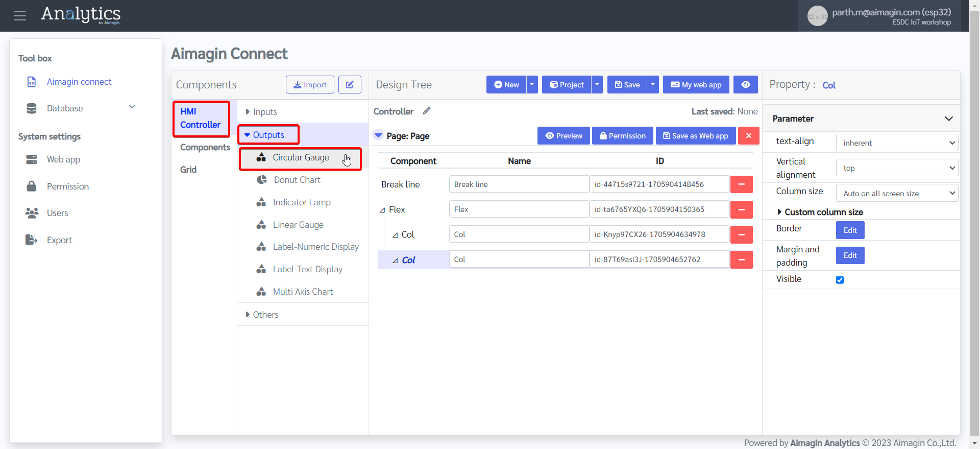Screen dimensions: 980x449
Task: Click the Database stack icon
Action: 32,108
